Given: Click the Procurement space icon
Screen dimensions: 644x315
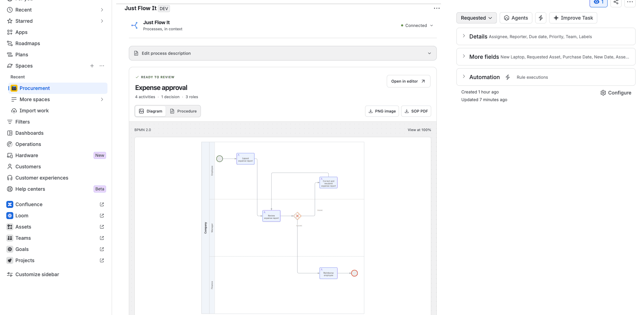Looking at the screenshot, I should 14,88.
